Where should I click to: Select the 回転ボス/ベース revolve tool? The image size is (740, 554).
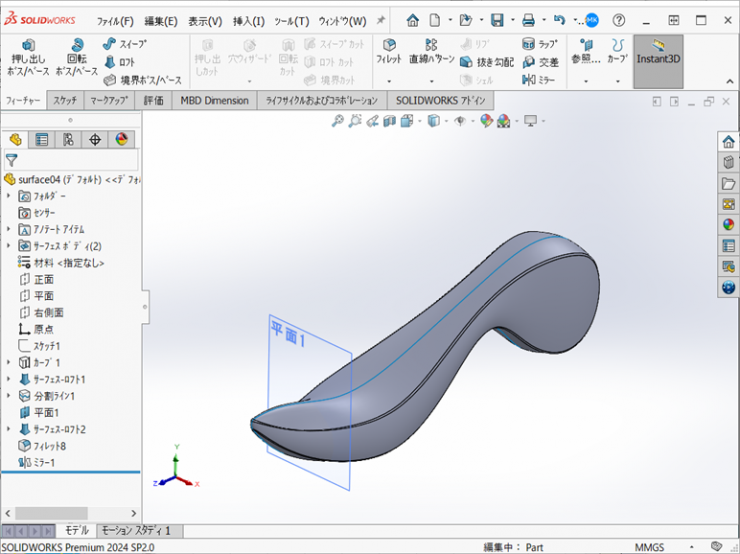tap(76, 57)
